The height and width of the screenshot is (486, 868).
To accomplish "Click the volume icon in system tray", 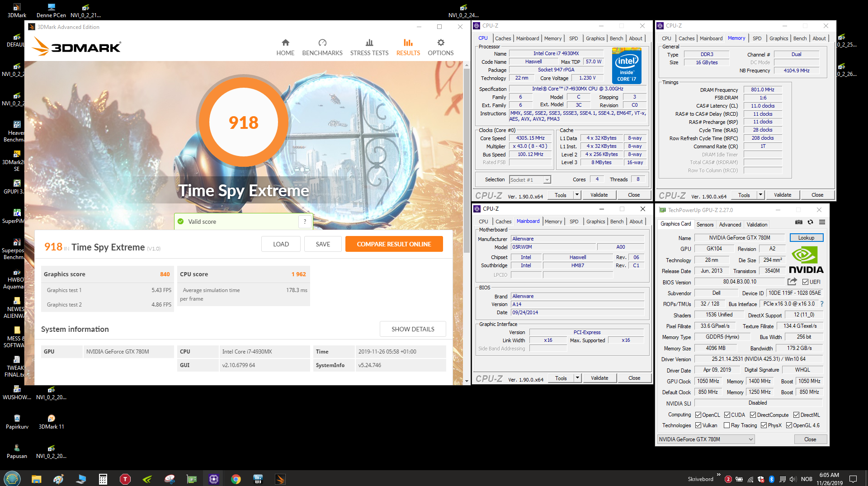I will pos(793,479).
